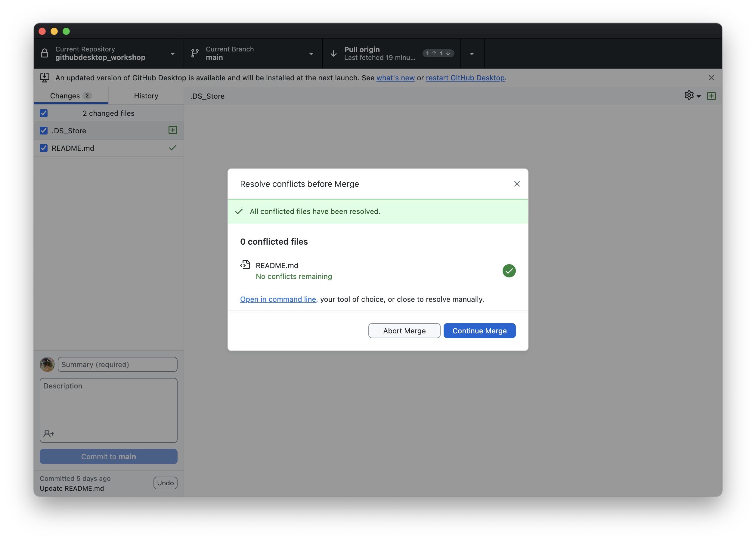Image resolution: width=756 pixels, height=541 pixels.
Task: Close the resolve conflicts dialog
Action: click(x=517, y=184)
